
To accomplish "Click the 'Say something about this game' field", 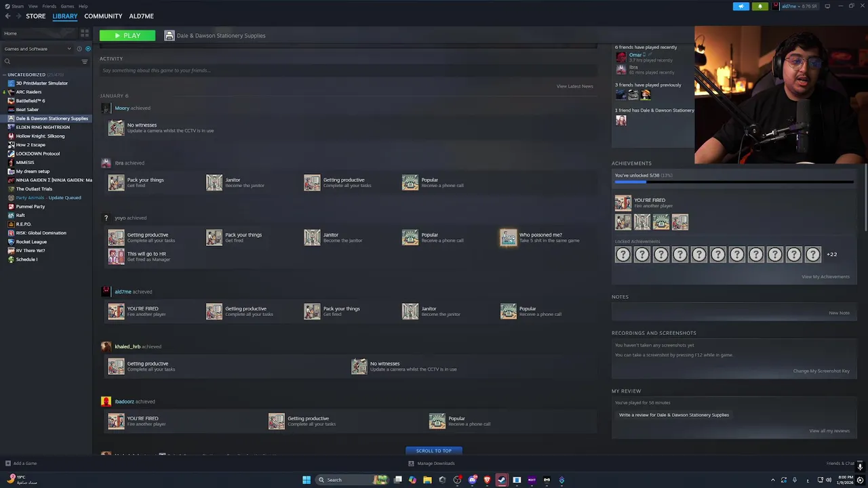I will 347,70.
